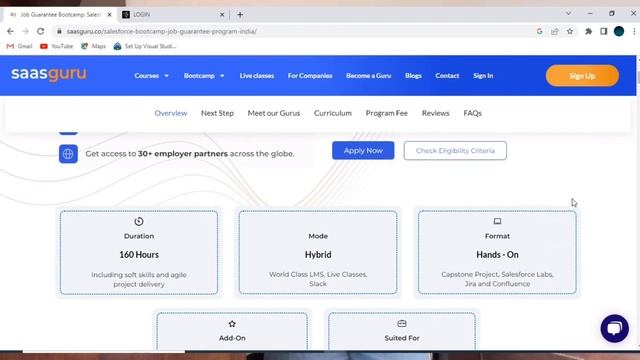The width and height of the screenshot is (640, 360).
Task: Expand the Bootcamp dropdown menu
Action: tap(204, 76)
